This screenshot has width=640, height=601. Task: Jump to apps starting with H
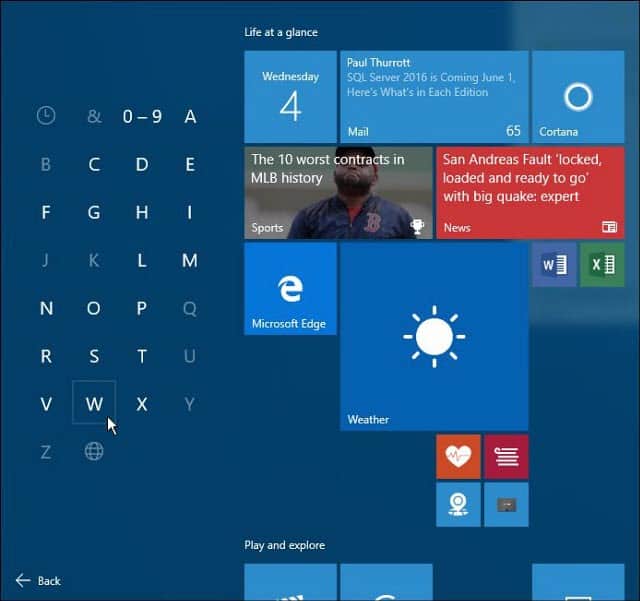142,212
